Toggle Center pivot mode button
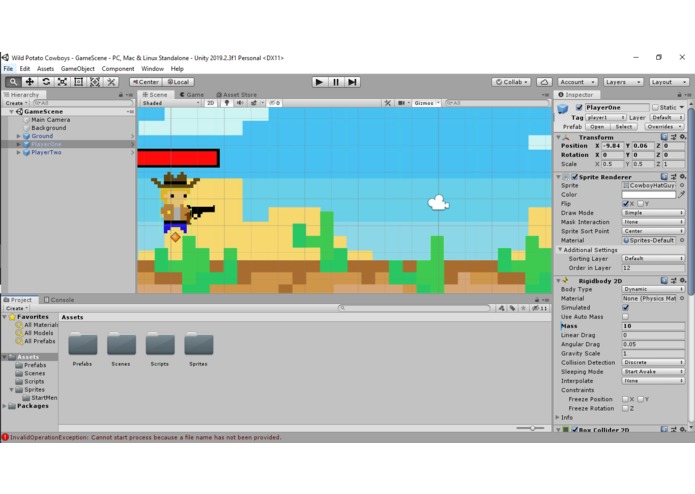 [146, 82]
